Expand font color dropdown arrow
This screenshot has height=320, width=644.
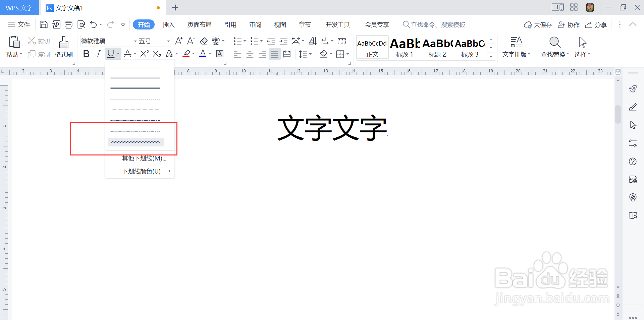click(x=210, y=54)
